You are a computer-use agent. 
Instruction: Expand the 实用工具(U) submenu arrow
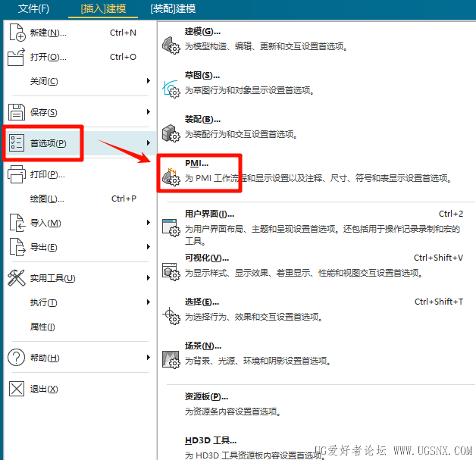coord(148,278)
